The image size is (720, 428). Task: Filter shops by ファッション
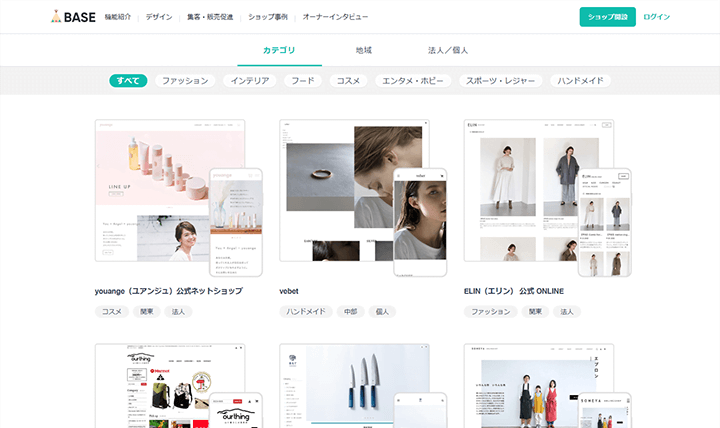point(185,81)
